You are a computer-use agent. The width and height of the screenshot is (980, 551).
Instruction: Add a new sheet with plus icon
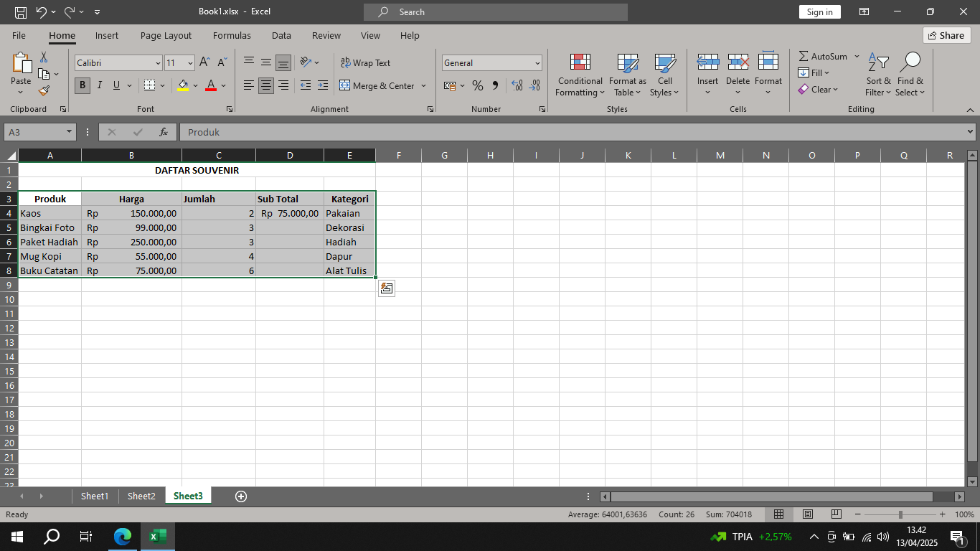point(241,496)
